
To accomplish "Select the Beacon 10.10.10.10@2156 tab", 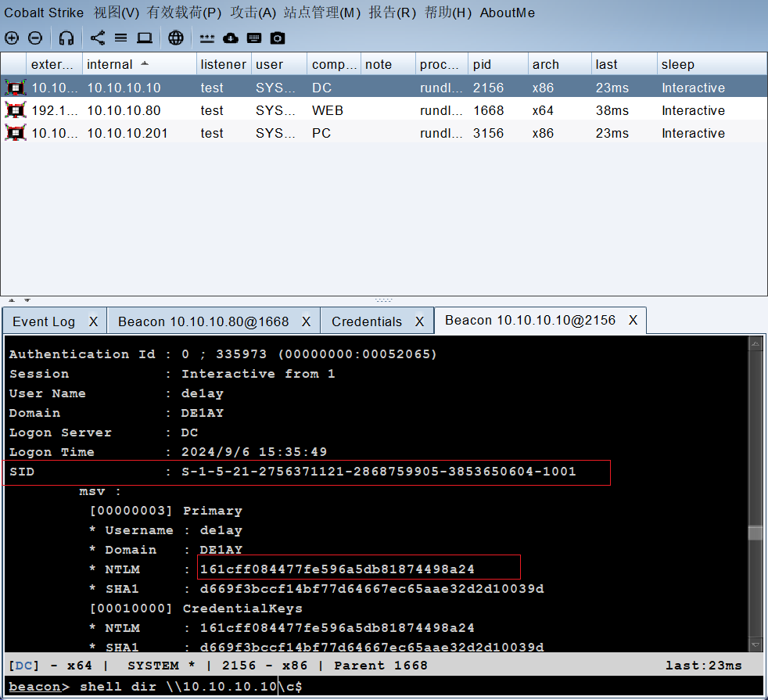I will pos(530,320).
